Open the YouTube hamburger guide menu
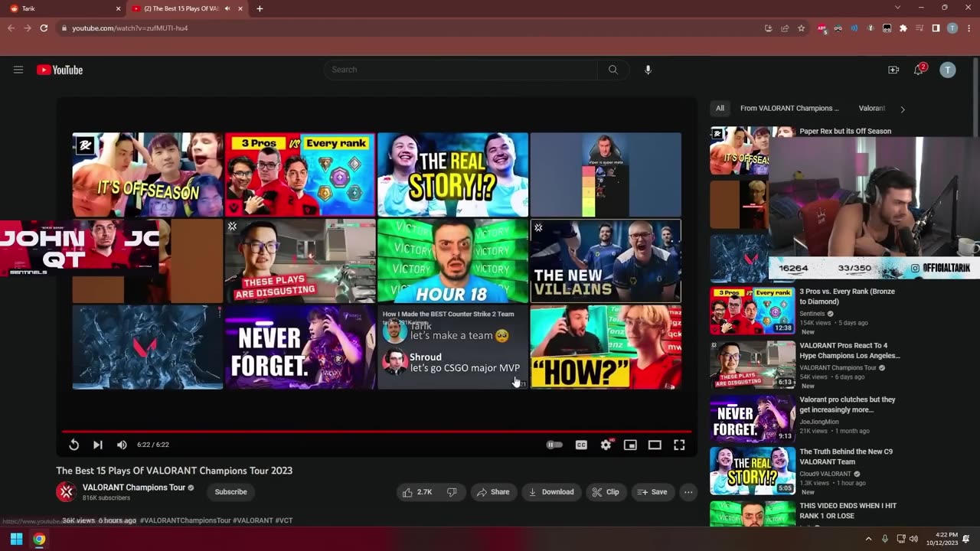 tap(18, 70)
